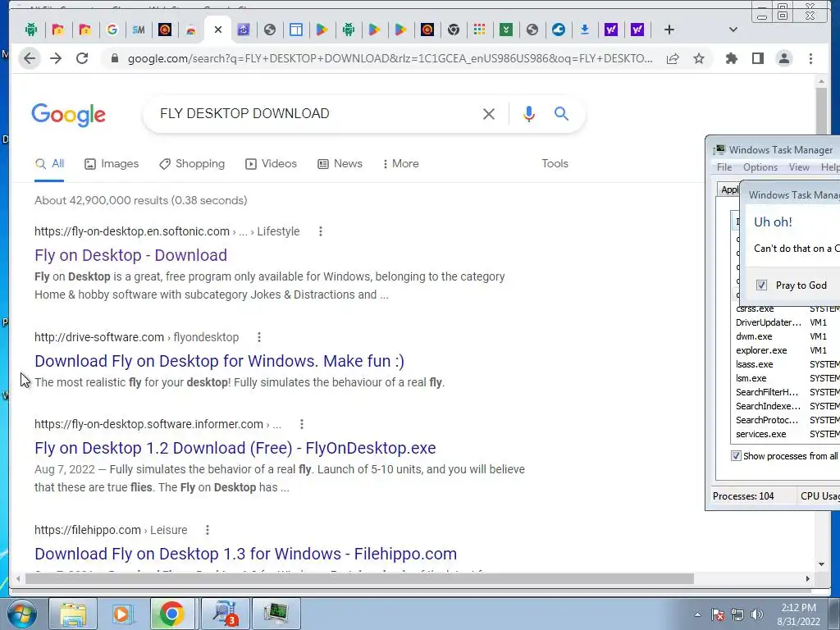Select the services.exe process row
The height and width of the screenshot is (630, 840).
(x=787, y=434)
